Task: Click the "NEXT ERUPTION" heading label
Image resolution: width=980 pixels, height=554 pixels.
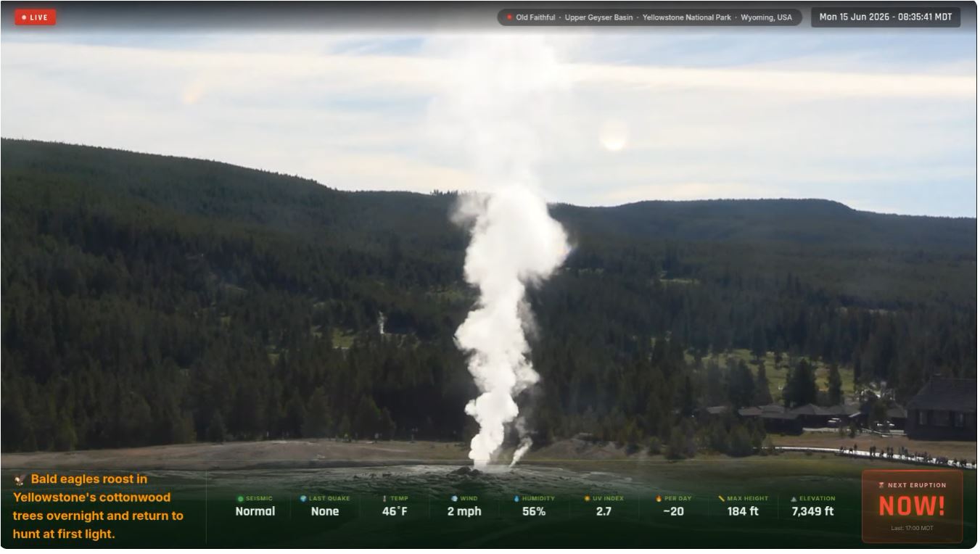Action: click(x=917, y=485)
